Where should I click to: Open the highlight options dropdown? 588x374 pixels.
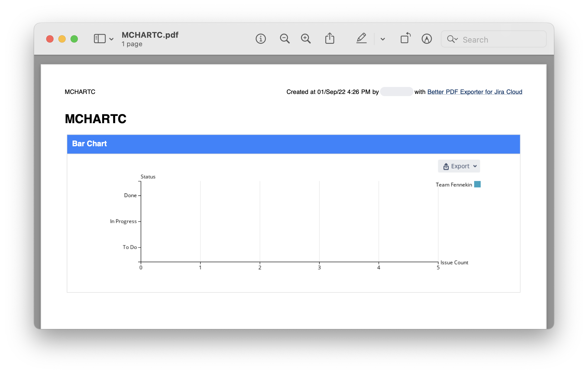382,39
